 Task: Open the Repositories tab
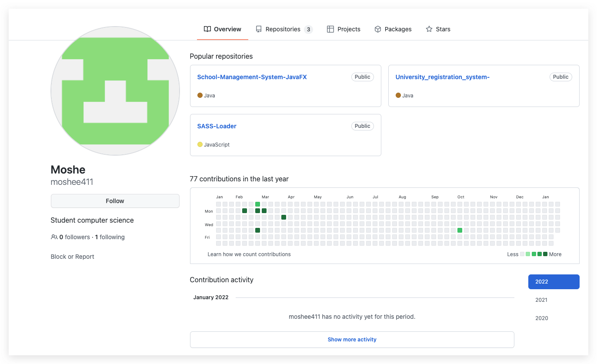pos(284,29)
